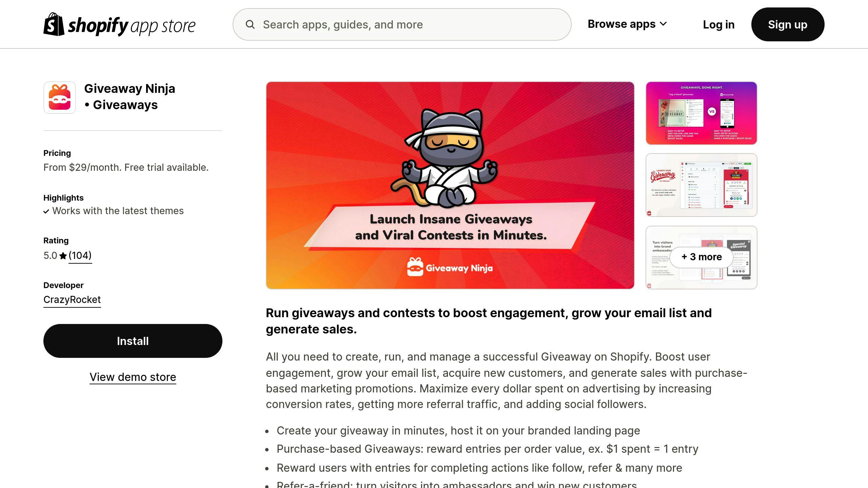Click the Install button
The height and width of the screenshot is (488, 868).
point(132,341)
